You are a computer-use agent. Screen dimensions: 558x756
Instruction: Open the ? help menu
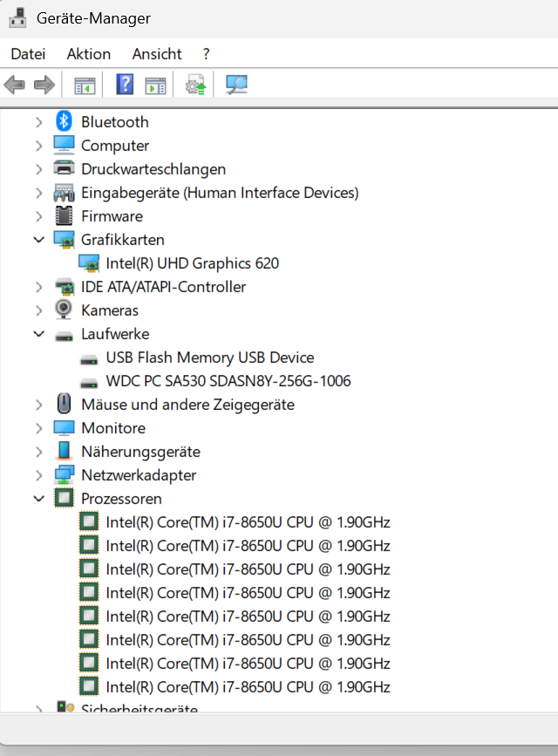point(207,54)
